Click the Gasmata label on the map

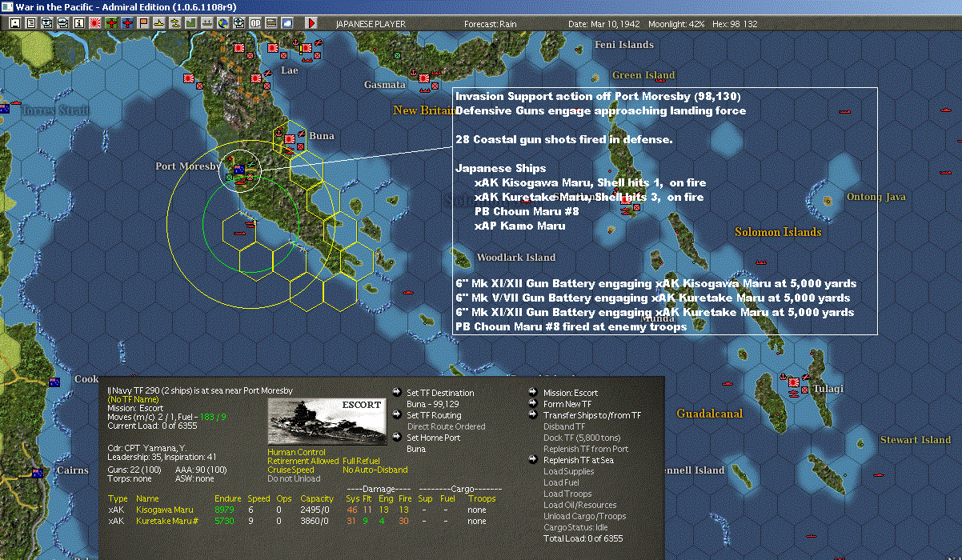385,84
